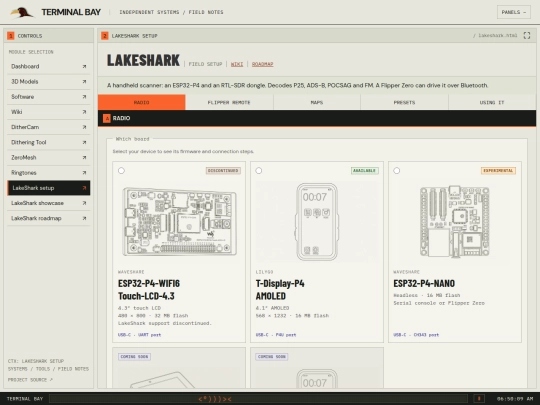The image size is (540, 405).
Task: Click the USB-C CH343 port text
Action: (416, 335)
